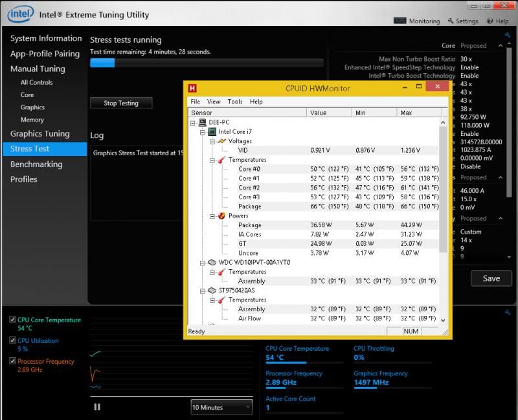This screenshot has width=518, height=420.
Task: Select the Powers flame icon
Action: click(x=221, y=216)
